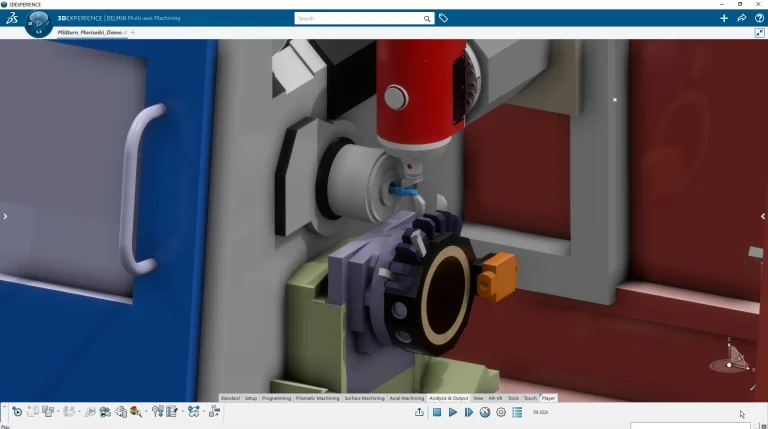768x429 pixels.
Task: Click the share/export icon in player bar
Action: [420, 412]
